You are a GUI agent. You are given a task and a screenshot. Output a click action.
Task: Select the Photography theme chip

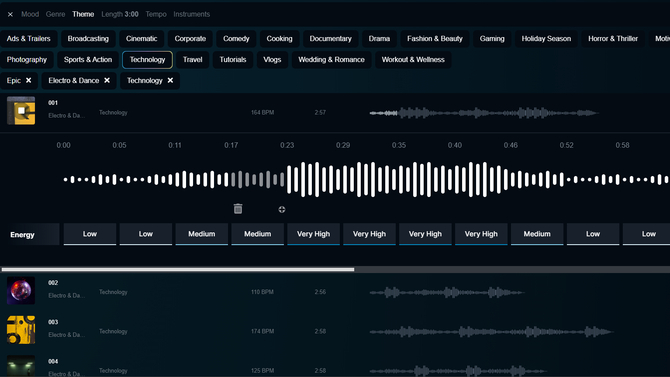pos(26,59)
